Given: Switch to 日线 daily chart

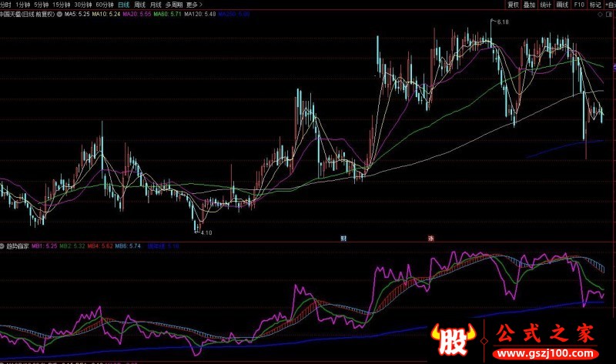Looking at the screenshot, I should tap(123, 5).
